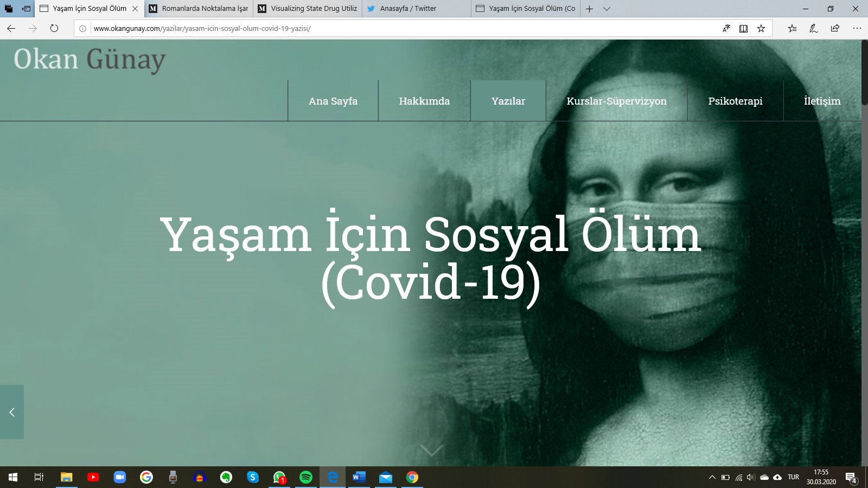Open the Kurslar-Süpervizyon menu item
The image size is (868, 488).
(x=617, y=101)
